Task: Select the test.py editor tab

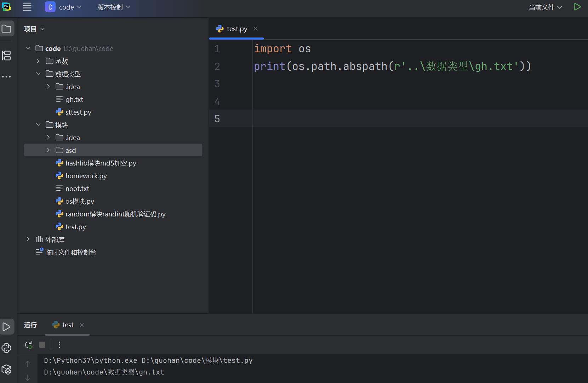Action: [236, 29]
